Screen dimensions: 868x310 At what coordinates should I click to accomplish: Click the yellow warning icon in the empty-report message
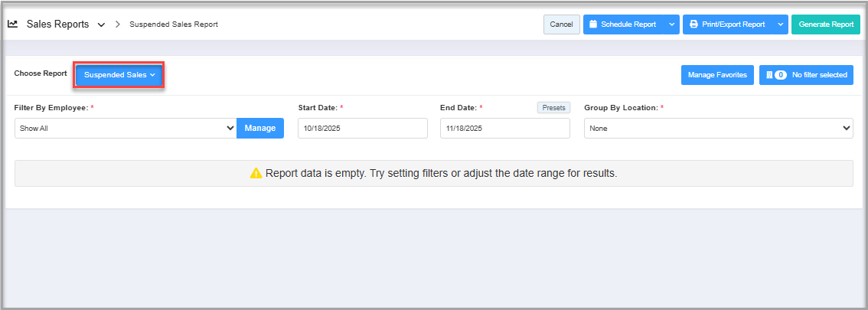pos(256,173)
